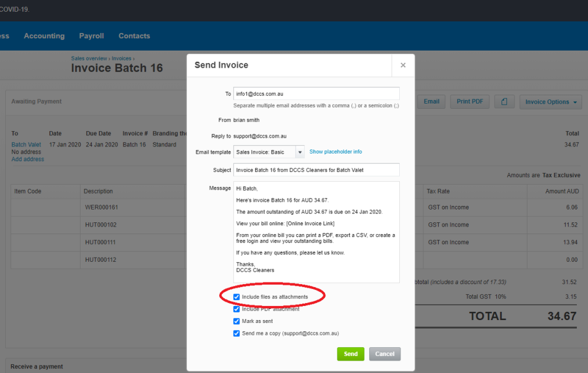The width and height of the screenshot is (588, 373).
Task: Click inside the Message text area
Action: (x=316, y=232)
